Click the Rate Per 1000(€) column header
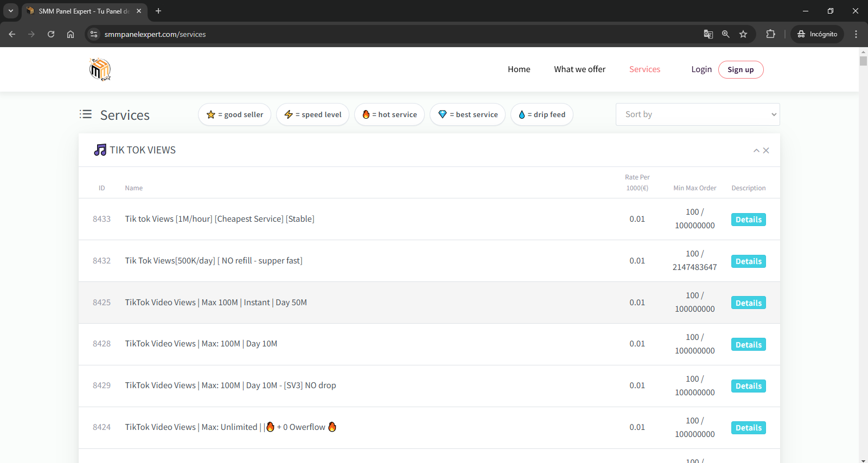This screenshot has height=463, width=868. [637, 183]
